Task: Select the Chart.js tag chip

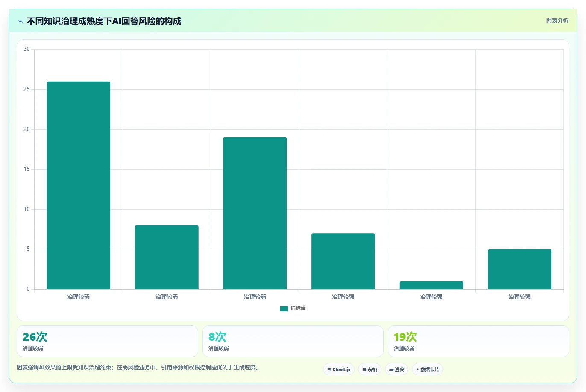Action: 339,369
